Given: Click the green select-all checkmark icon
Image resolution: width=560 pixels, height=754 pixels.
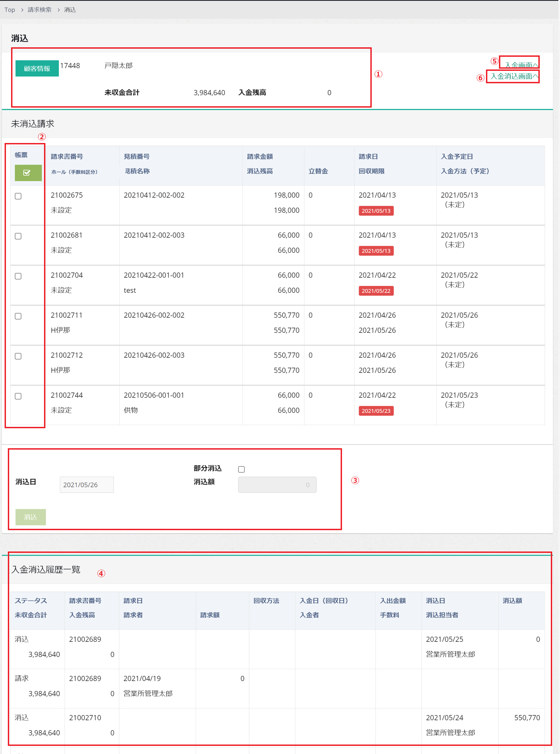Looking at the screenshot, I should pos(28,173).
